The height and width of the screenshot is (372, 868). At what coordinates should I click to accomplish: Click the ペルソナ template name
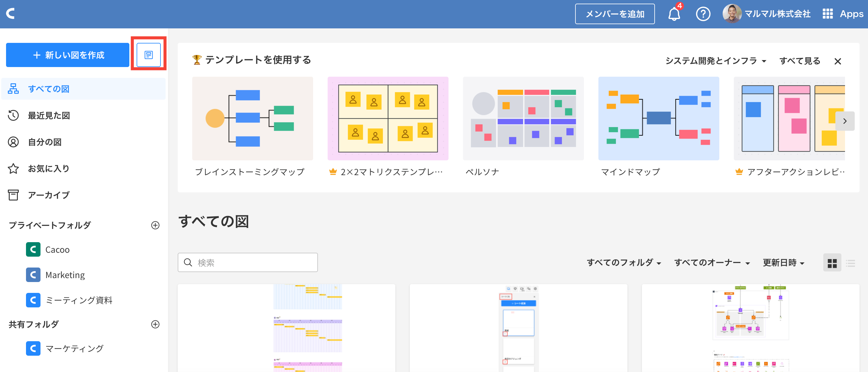tap(482, 172)
